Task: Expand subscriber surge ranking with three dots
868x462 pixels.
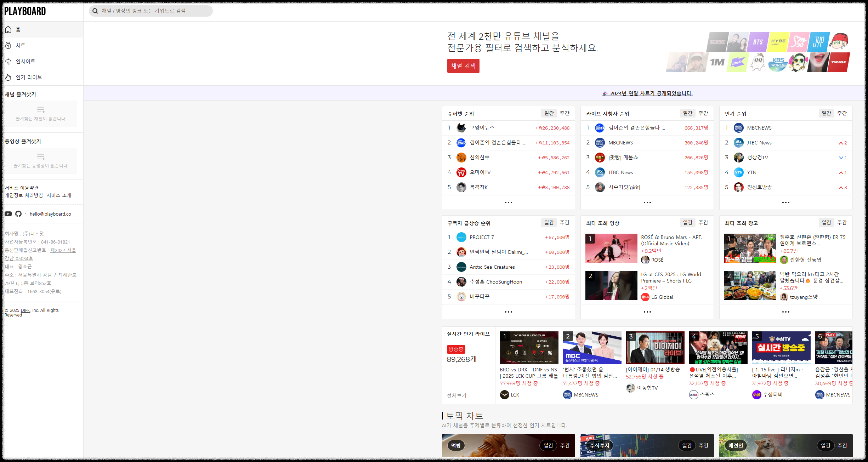Action: pos(508,312)
